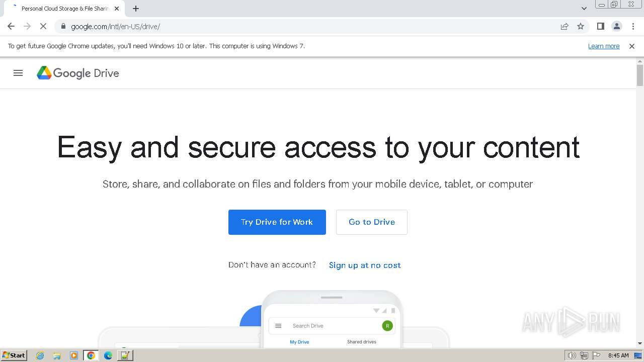The height and width of the screenshot is (362, 644).
Task: Click the green R avatar in mockup
Action: point(387,326)
